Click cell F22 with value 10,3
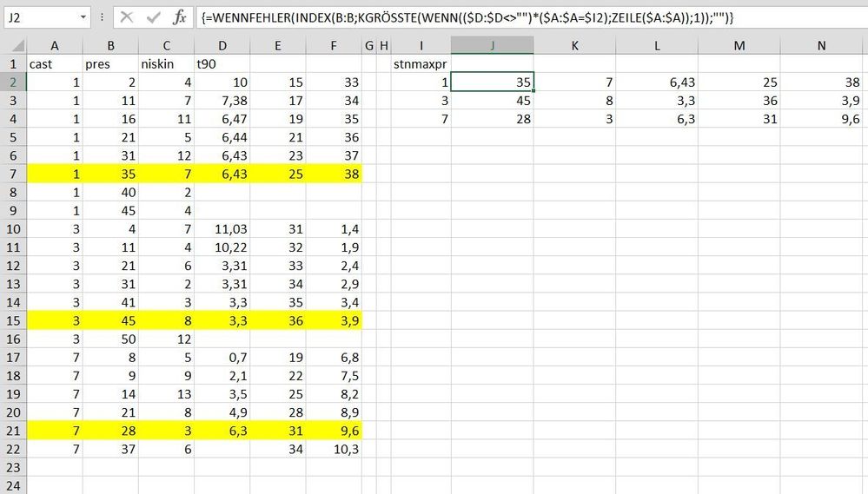Image resolution: width=868 pixels, height=494 pixels. point(334,449)
